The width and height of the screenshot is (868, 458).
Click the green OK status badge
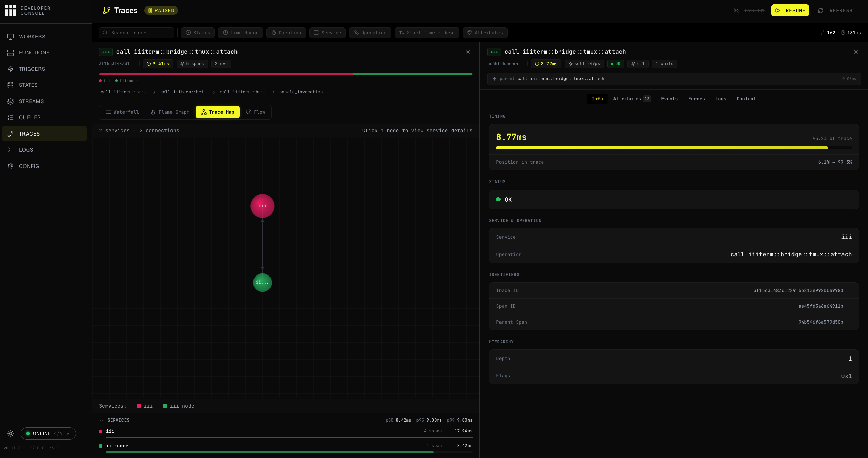[x=616, y=64]
